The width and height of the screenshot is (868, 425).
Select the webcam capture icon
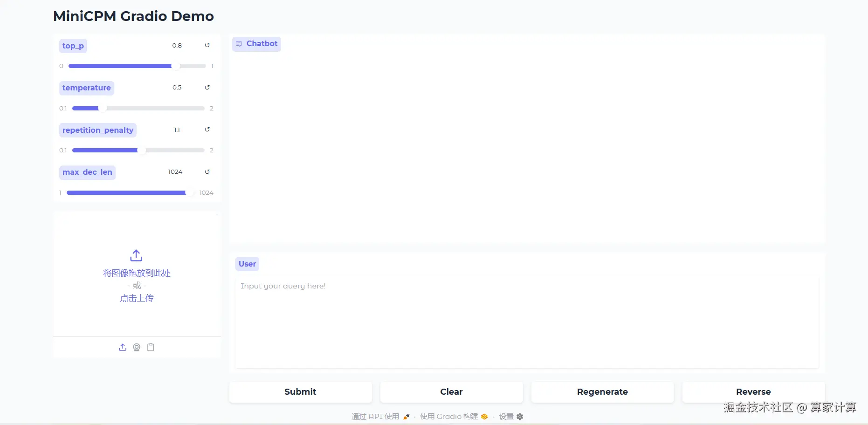pyautogui.click(x=137, y=347)
